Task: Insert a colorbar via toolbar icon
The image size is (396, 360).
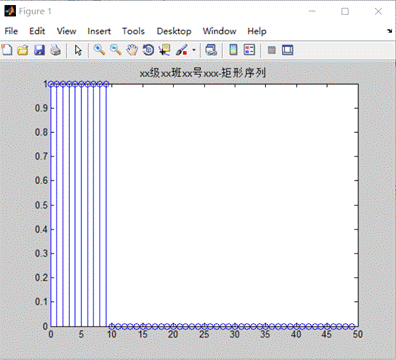Action: click(x=233, y=50)
